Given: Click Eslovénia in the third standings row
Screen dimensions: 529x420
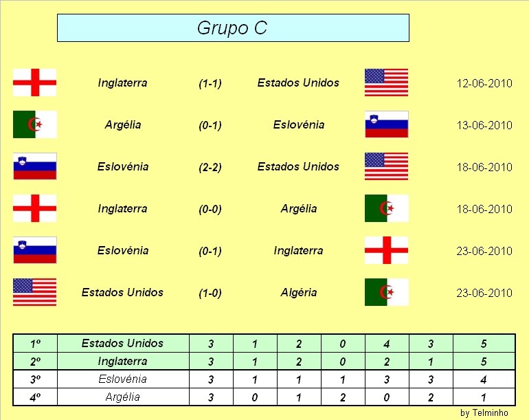Looking at the screenshot, I should click(x=123, y=379).
